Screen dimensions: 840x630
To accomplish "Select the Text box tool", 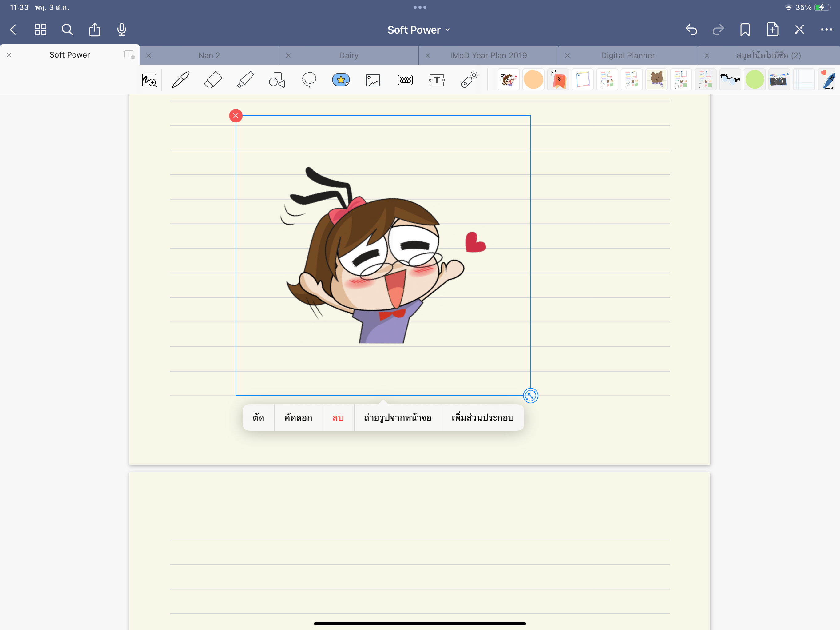I will coord(437,80).
